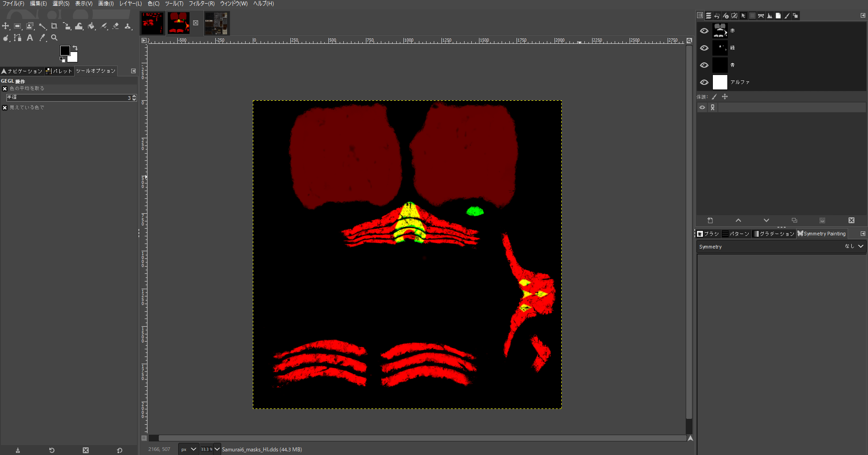Open the 編集(E) menu
Screen dimensions: 868x455
38,4
